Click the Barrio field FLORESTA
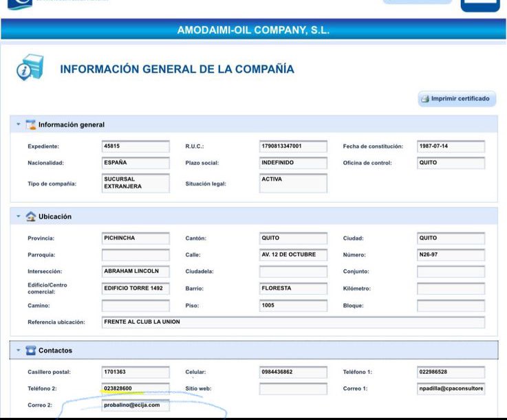The height and width of the screenshot is (420, 507). coord(293,289)
